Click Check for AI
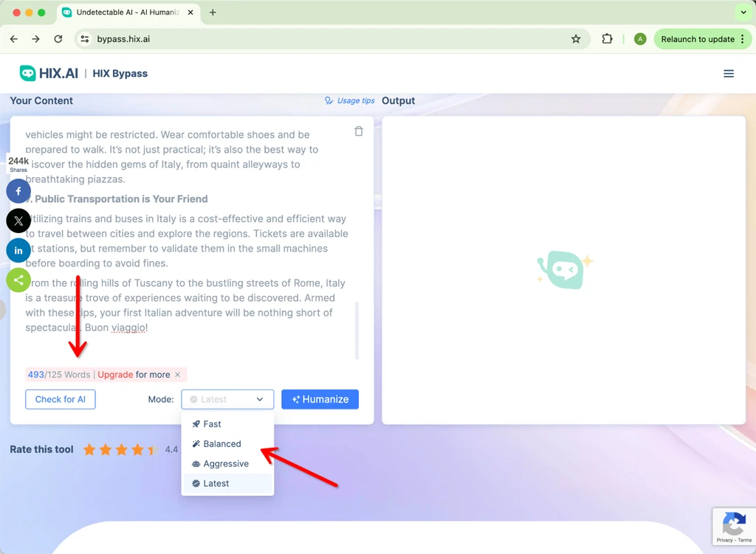Image resolution: width=756 pixels, height=554 pixels. click(61, 399)
